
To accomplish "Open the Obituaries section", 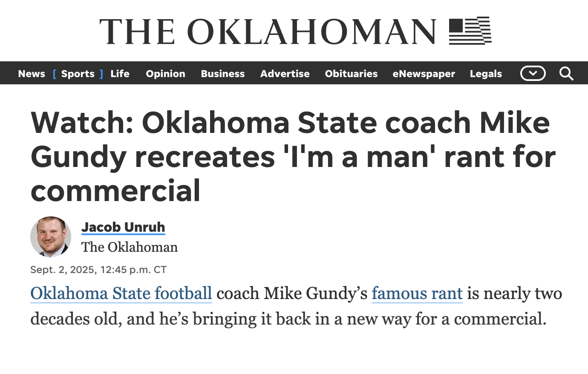I will pyautogui.click(x=351, y=73).
